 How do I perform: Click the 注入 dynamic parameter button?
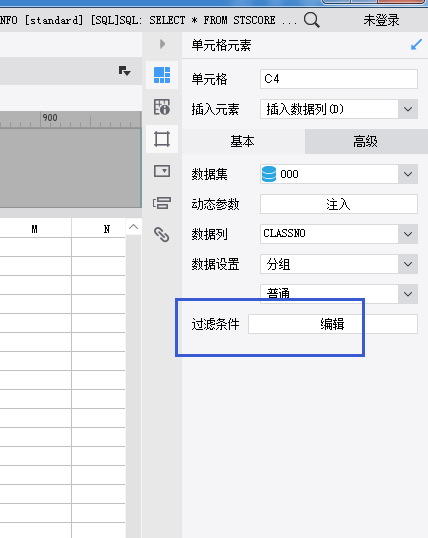339,204
